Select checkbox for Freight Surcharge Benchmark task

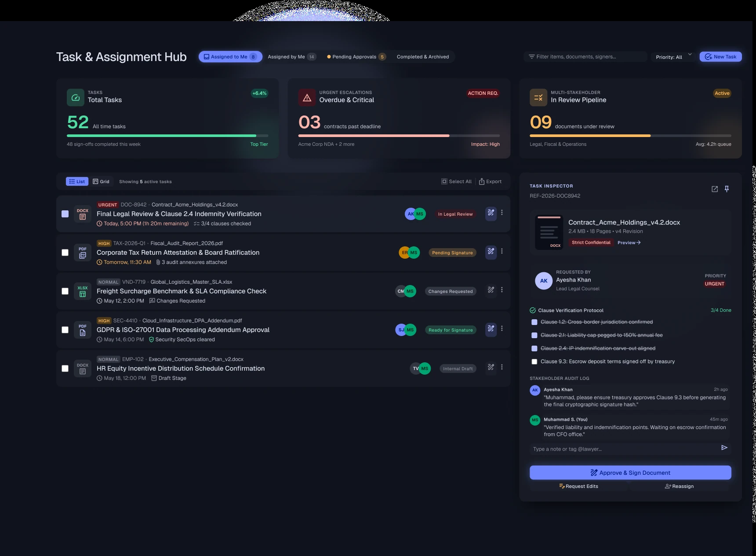(x=65, y=291)
